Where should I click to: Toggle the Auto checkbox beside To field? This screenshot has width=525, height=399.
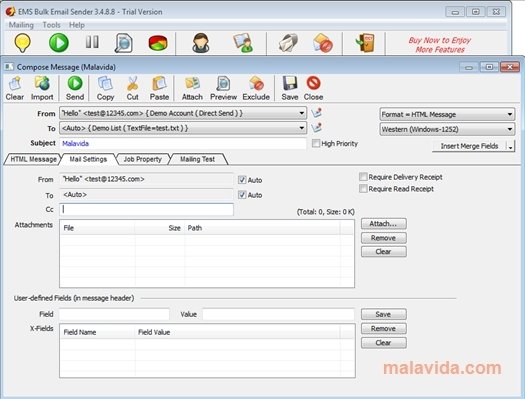pos(242,194)
